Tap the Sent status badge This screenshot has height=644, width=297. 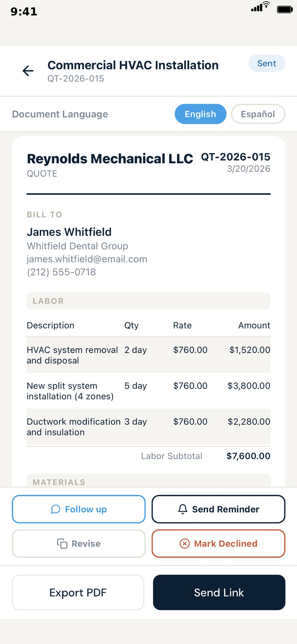click(266, 63)
